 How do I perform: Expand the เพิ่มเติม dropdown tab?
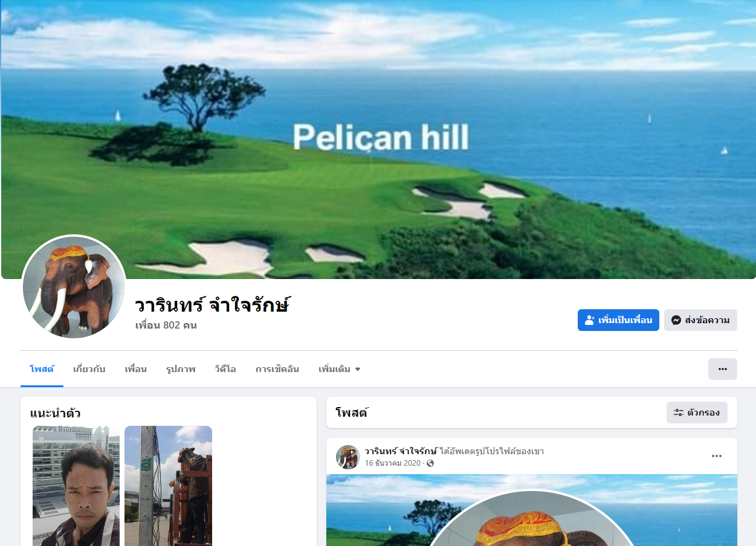pos(340,369)
